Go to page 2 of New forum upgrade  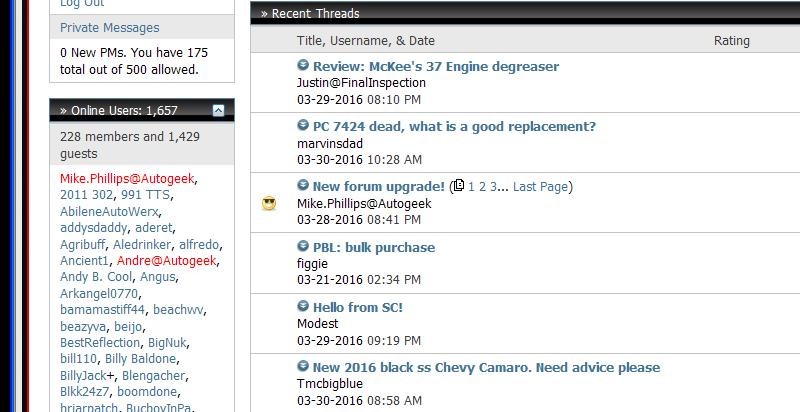point(482,187)
